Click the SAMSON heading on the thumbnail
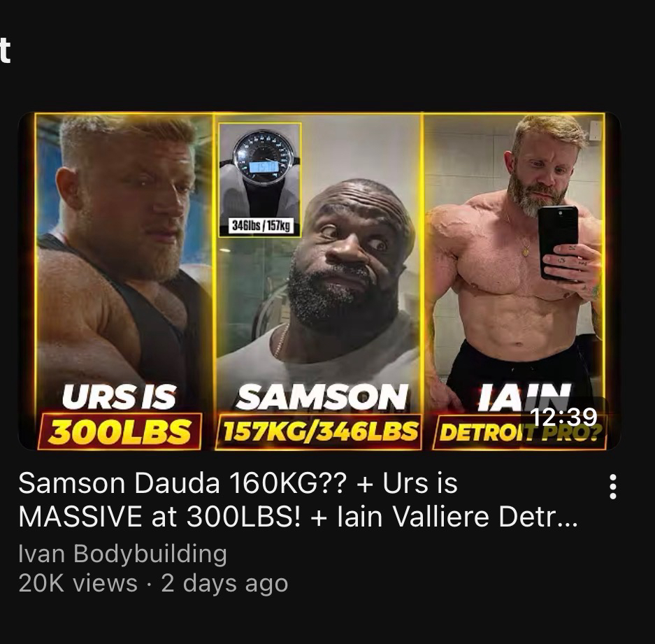Viewport: 655px width, 644px height. (x=322, y=396)
